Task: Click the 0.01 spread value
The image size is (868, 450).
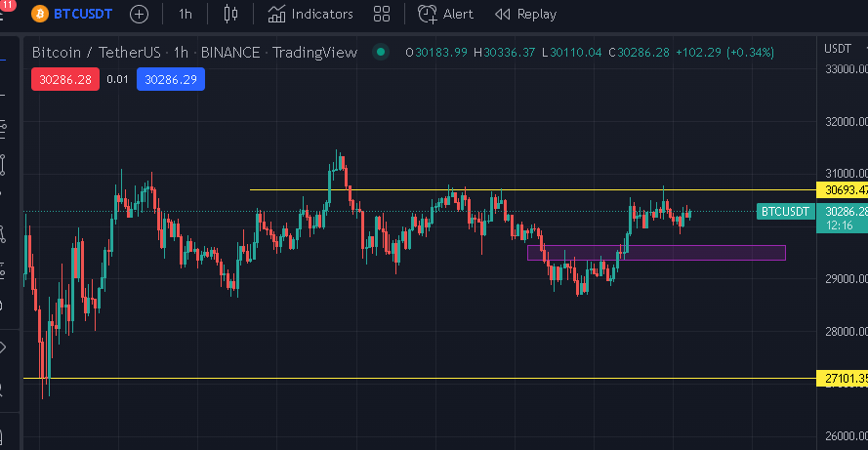Action: pyautogui.click(x=117, y=79)
